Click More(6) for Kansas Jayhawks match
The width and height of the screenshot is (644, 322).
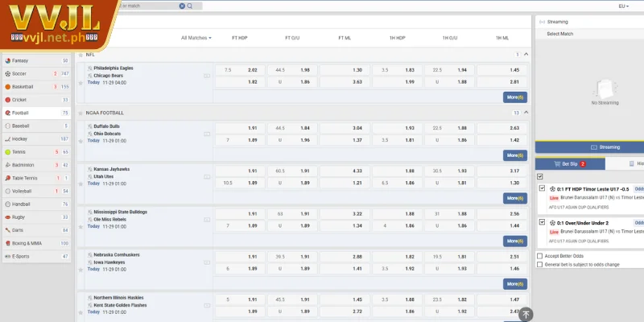(515, 198)
